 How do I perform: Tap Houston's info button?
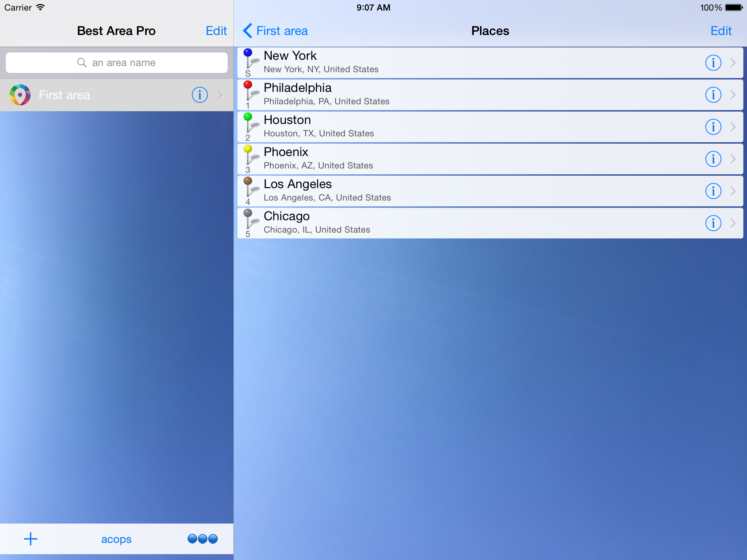coord(713,127)
